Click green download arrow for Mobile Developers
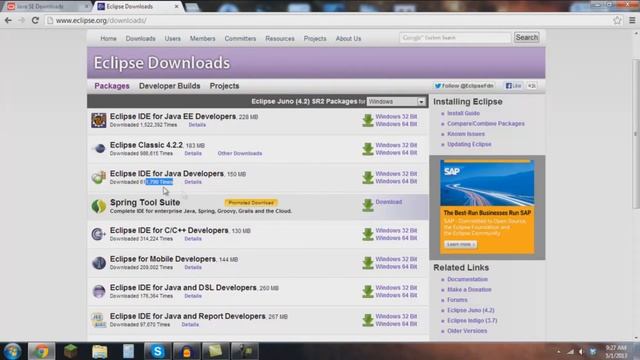Image resolution: width=640 pixels, height=360 pixels. coord(368,263)
